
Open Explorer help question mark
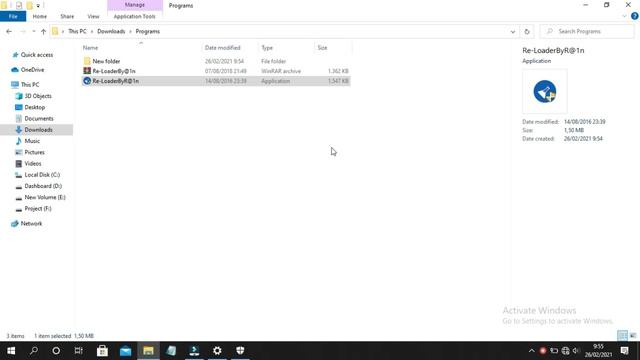635,16
